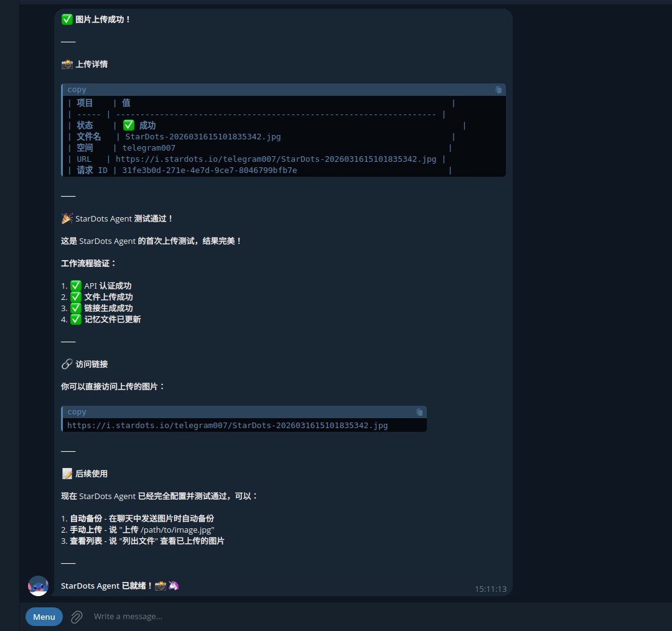This screenshot has height=631, width=672.
Task: Click the copy icon on the upload details code block
Action: click(498, 90)
